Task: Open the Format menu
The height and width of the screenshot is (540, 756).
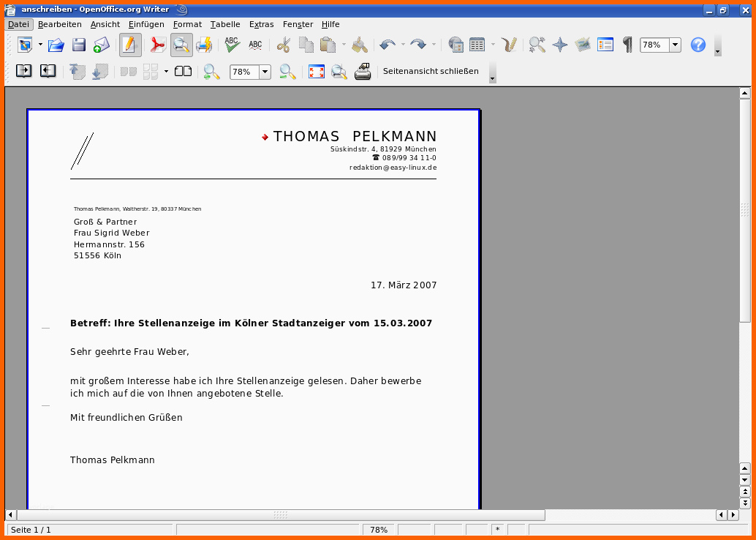Action: click(x=187, y=24)
